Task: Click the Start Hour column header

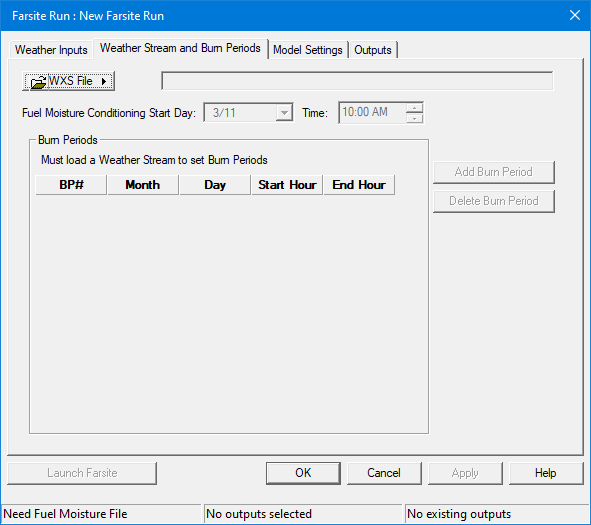Action: pos(287,185)
